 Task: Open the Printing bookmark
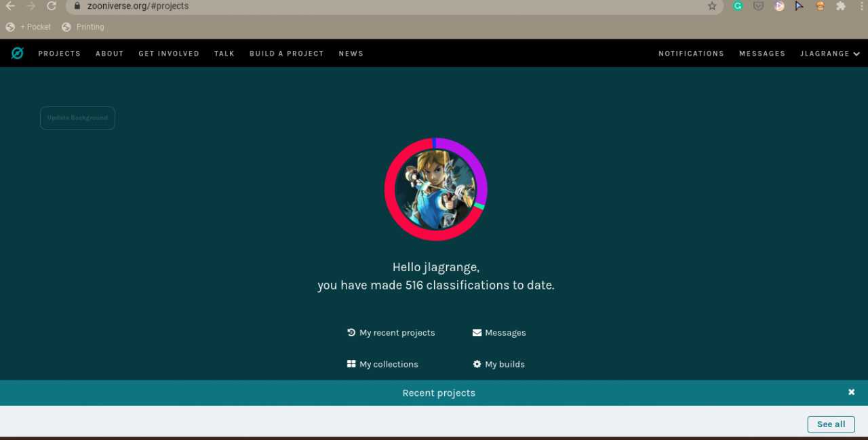(83, 27)
